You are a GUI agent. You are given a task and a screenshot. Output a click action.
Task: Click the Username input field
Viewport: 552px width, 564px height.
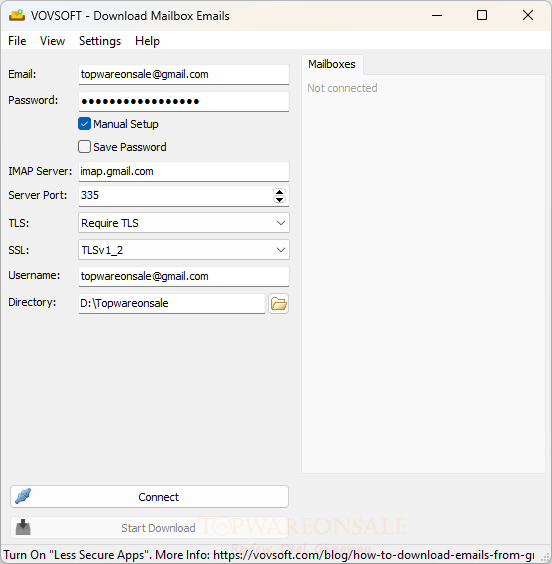[184, 276]
